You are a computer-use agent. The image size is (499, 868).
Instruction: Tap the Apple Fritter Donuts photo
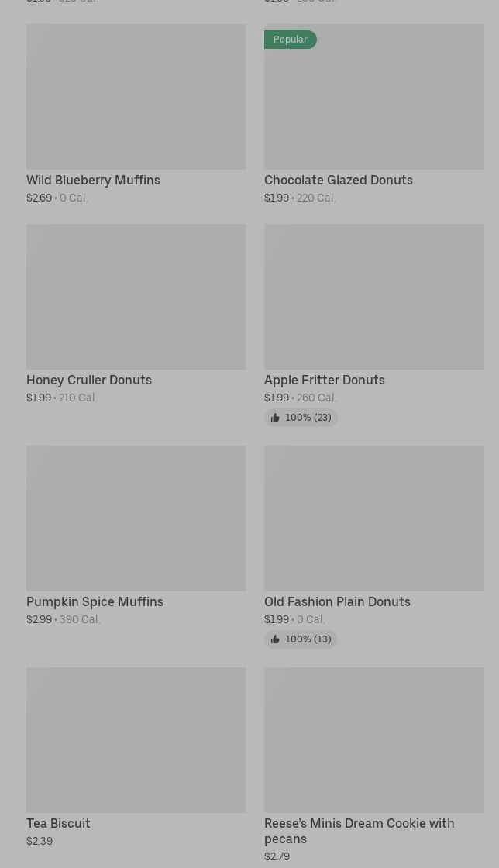tap(373, 297)
